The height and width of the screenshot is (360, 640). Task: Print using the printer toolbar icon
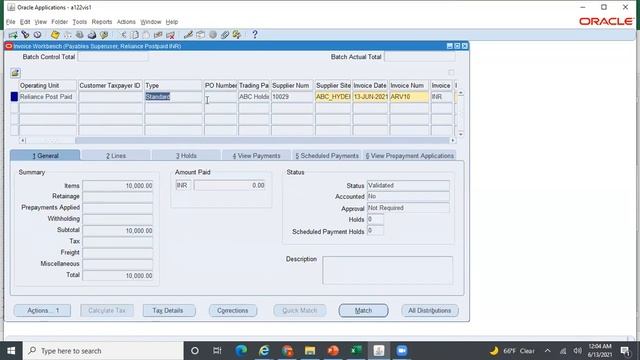point(92,35)
